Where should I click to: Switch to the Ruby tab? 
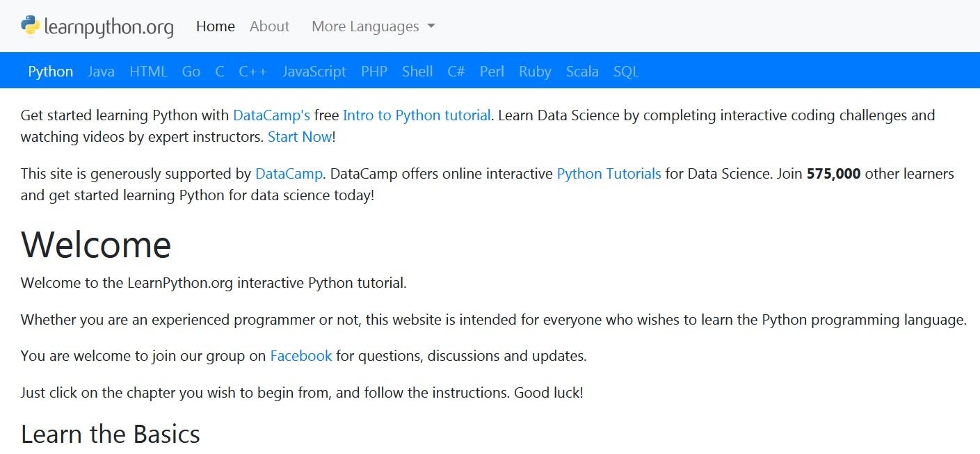[534, 72]
